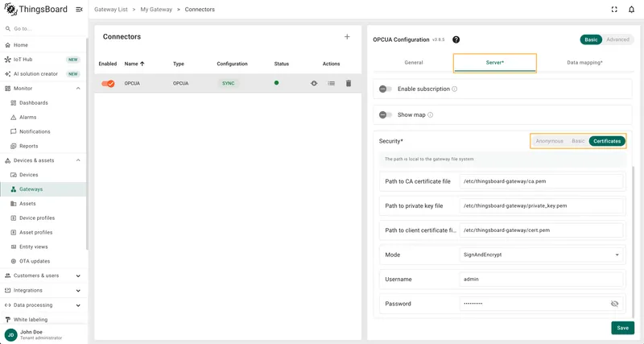The height and width of the screenshot is (344, 644).
Task: Click the Enable subscription info icon
Action: tap(454, 89)
